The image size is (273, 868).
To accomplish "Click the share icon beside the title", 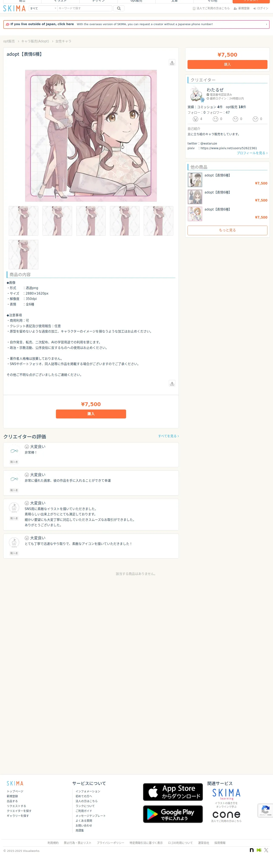I will pyautogui.click(x=172, y=63).
